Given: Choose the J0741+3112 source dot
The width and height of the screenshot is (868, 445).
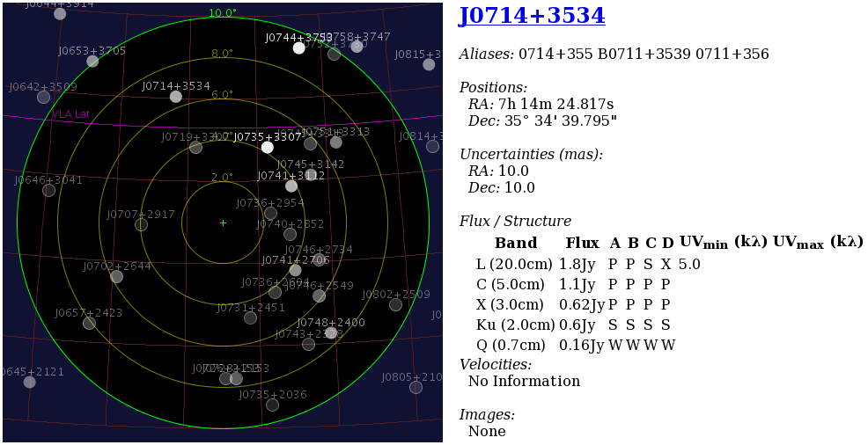Looking at the screenshot, I should pos(291,186).
